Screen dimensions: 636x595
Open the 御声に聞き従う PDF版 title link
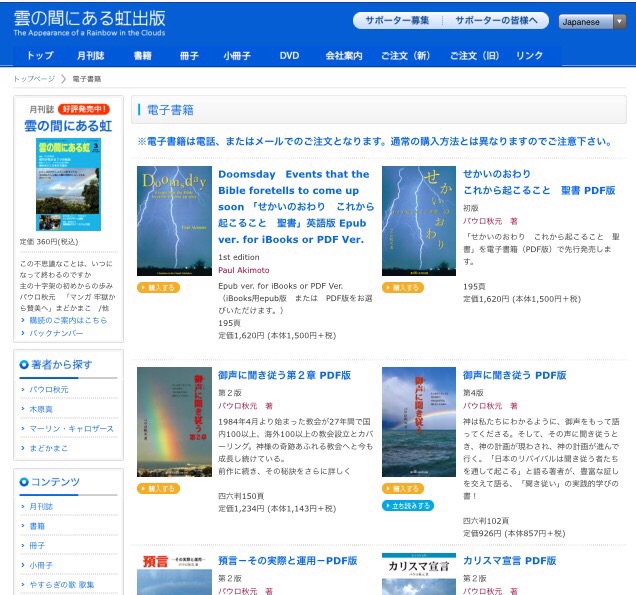[515, 375]
